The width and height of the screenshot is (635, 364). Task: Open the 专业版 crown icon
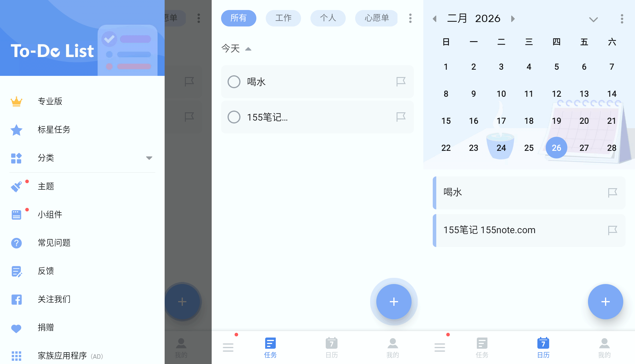tap(16, 101)
